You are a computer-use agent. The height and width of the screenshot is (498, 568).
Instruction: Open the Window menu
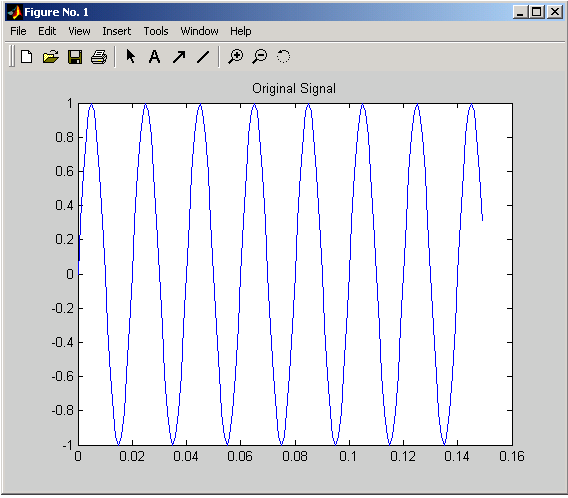point(200,31)
